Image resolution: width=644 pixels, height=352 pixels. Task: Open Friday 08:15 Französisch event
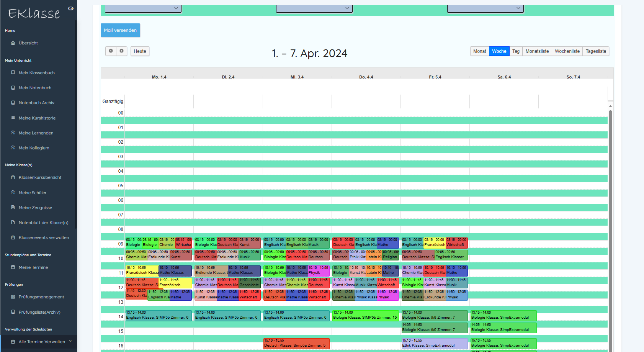click(x=435, y=242)
